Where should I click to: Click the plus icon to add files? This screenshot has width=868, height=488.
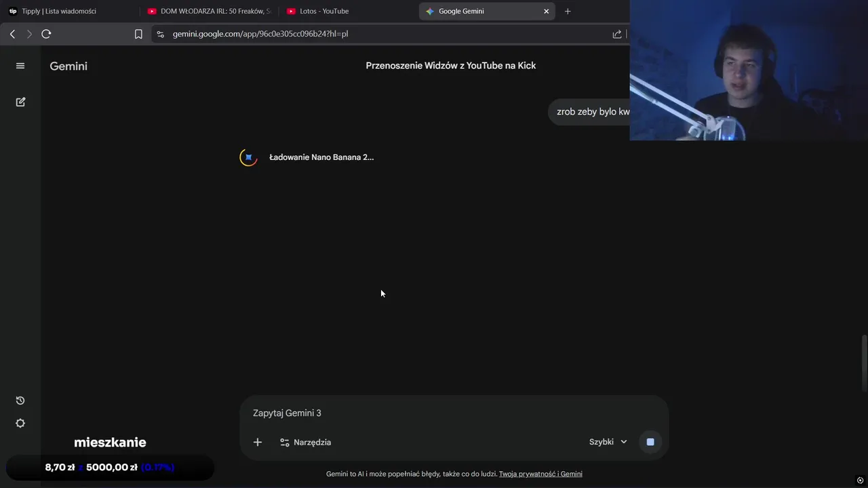point(258,442)
